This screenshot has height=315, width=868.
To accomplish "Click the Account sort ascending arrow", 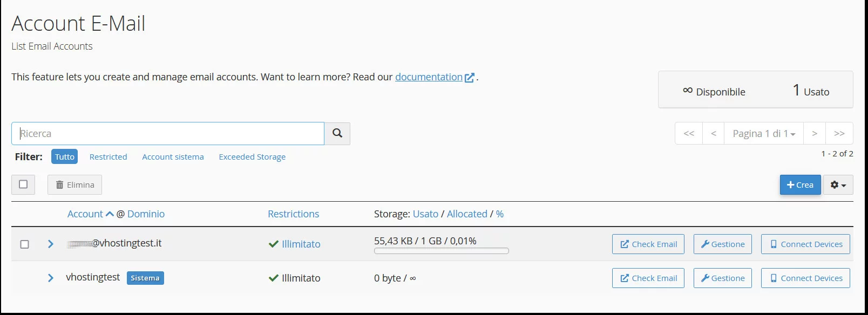I will coord(110,214).
